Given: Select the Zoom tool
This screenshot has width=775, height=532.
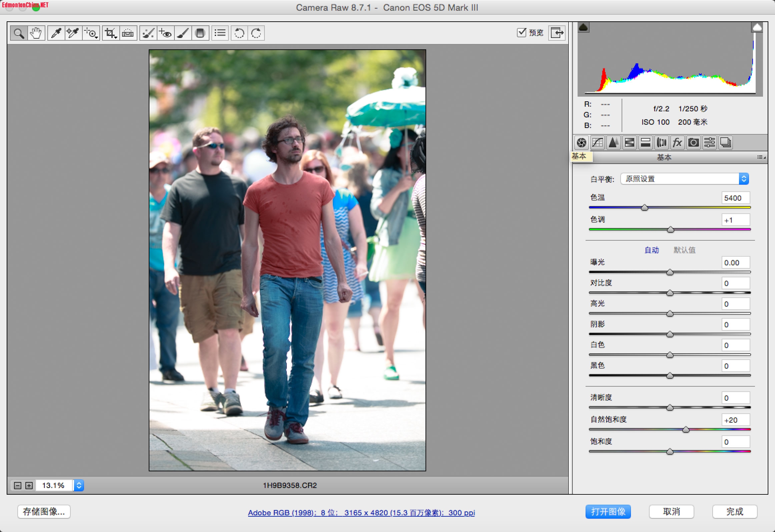Looking at the screenshot, I should point(19,33).
